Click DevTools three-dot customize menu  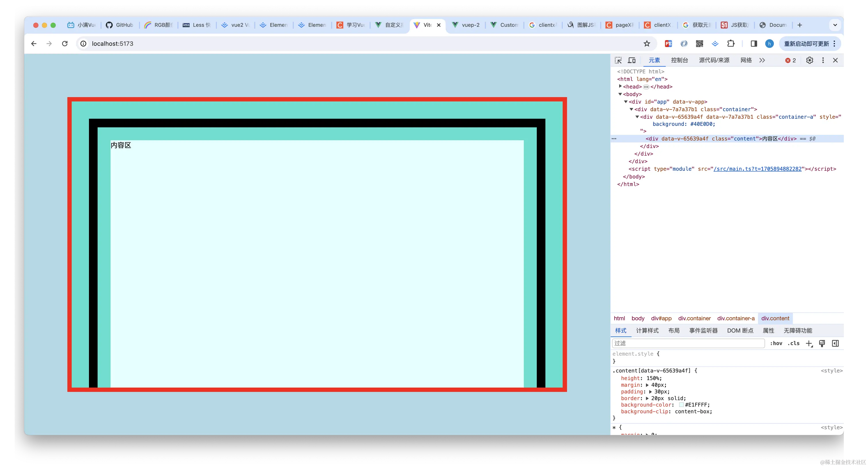(x=823, y=60)
